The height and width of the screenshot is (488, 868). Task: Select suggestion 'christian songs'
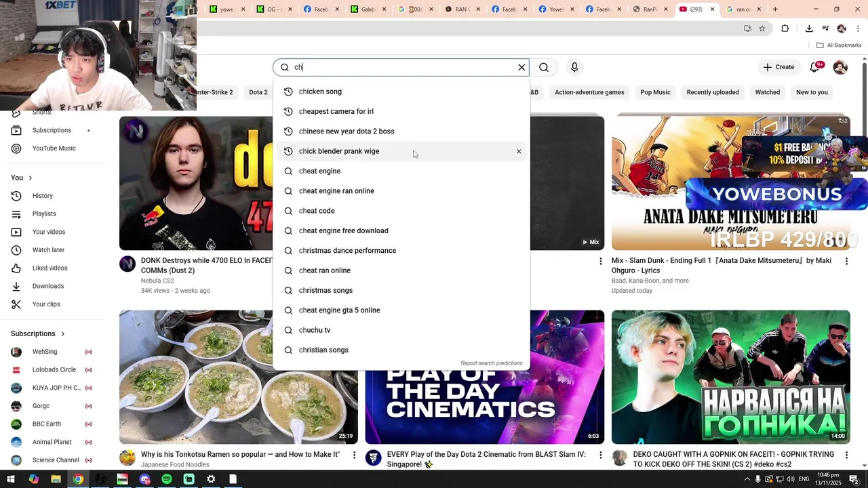[401, 350]
